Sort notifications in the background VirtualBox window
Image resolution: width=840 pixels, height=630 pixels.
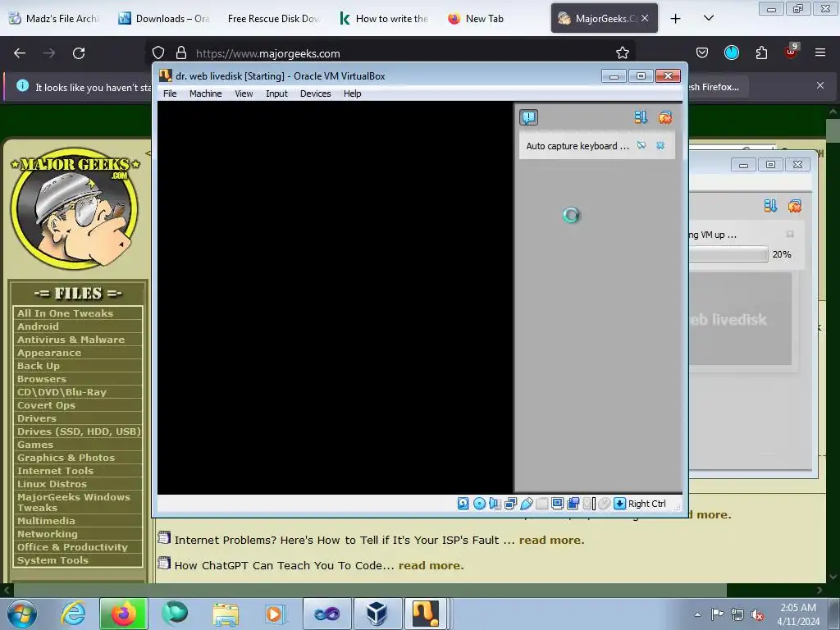tap(770, 206)
